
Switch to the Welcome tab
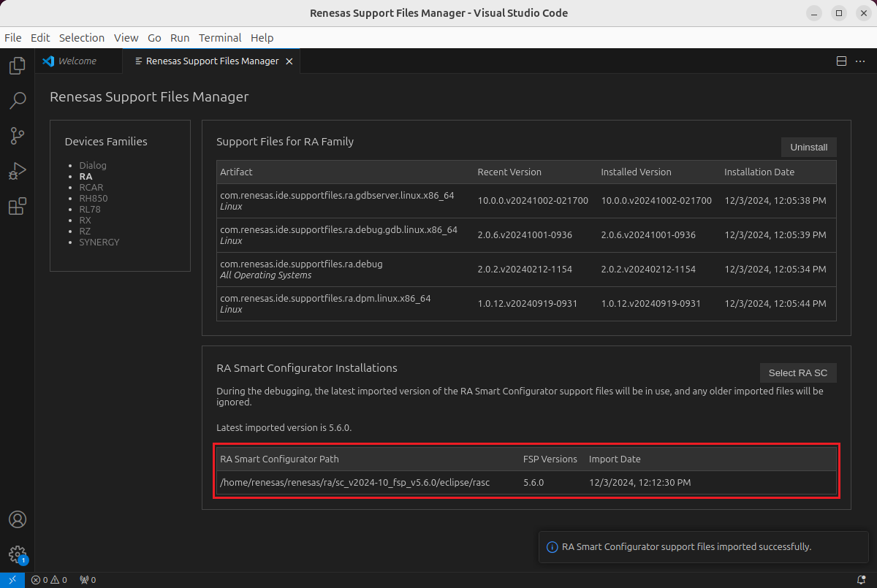click(x=77, y=61)
